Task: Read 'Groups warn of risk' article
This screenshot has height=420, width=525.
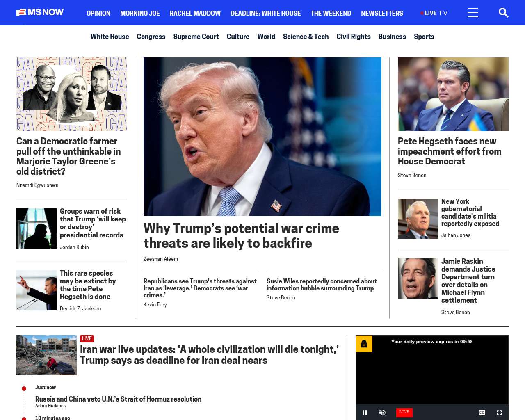Action: pos(93,223)
